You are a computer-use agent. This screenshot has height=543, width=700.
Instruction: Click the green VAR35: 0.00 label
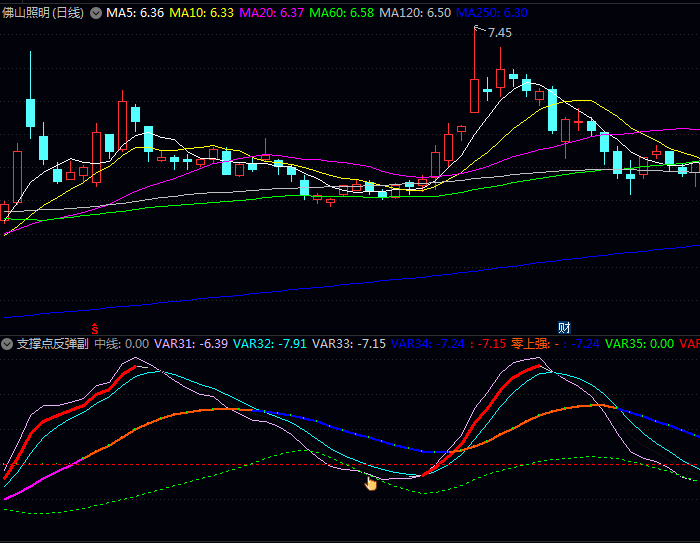pos(639,343)
